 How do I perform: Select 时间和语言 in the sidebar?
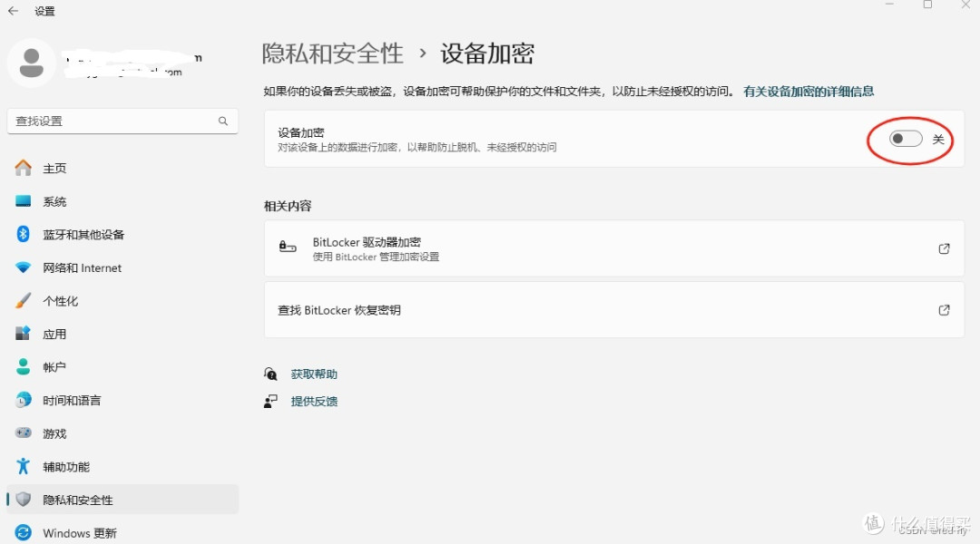[122, 400]
